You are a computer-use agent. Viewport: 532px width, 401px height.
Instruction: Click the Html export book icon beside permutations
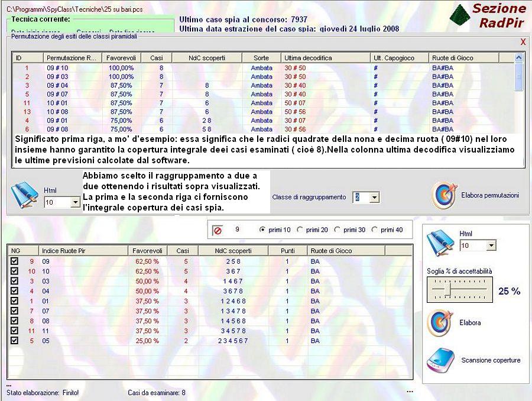24,195
